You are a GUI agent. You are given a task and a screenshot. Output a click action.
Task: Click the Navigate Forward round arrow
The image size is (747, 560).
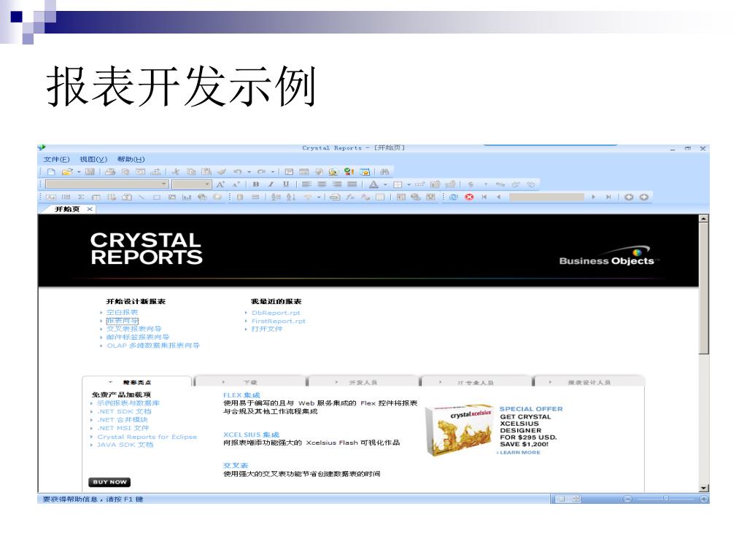pos(644,197)
